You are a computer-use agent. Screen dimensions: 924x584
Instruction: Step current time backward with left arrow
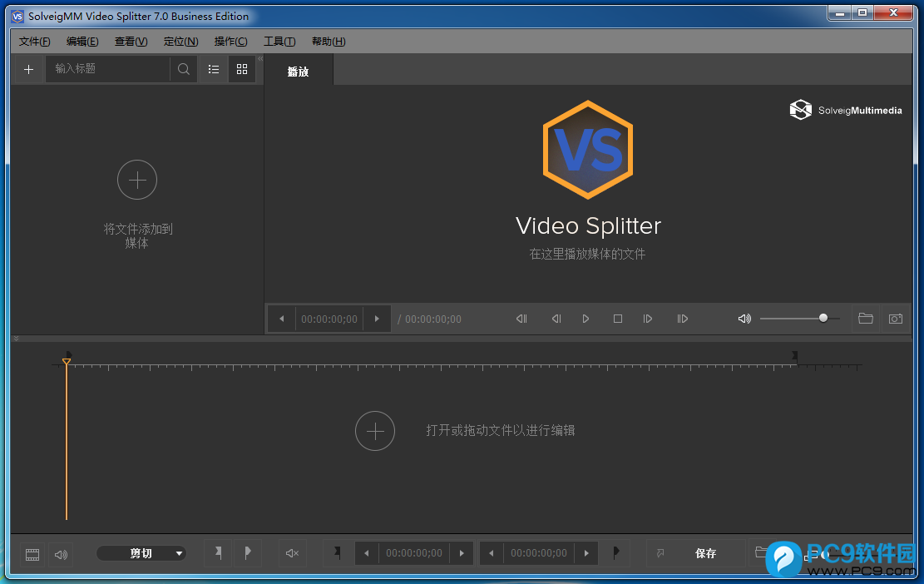282,319
